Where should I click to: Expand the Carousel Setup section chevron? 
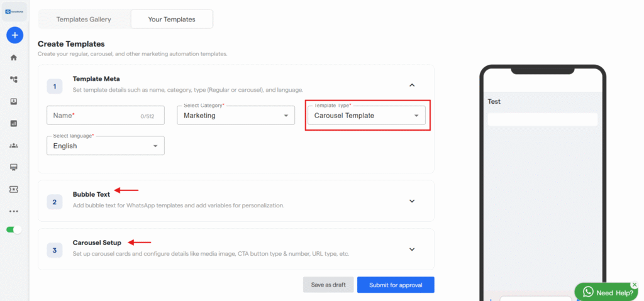(x=412, y=249)
